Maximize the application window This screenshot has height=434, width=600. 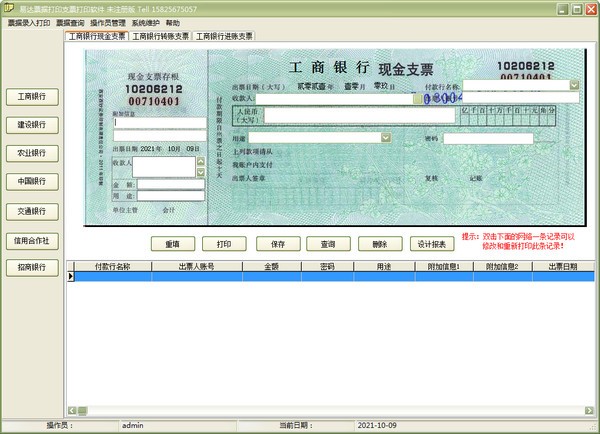point(577,9)
